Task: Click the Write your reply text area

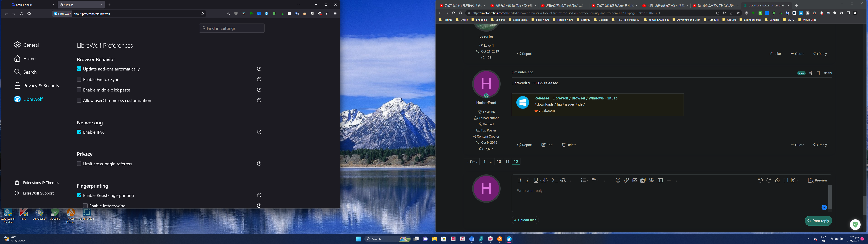Action: (669, 198)
